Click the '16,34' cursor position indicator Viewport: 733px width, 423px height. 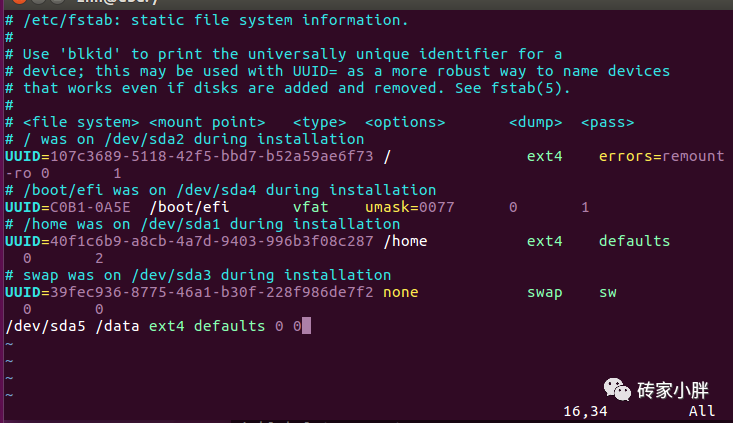coord(585,411)
